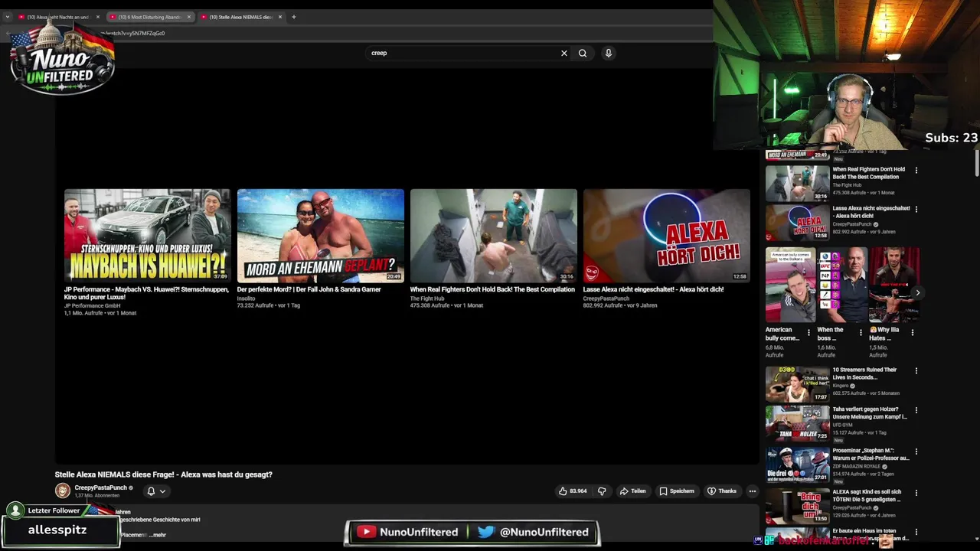Open options for 'American bully come...' short
Screen dimensions: 980x551
click(808, 332)
